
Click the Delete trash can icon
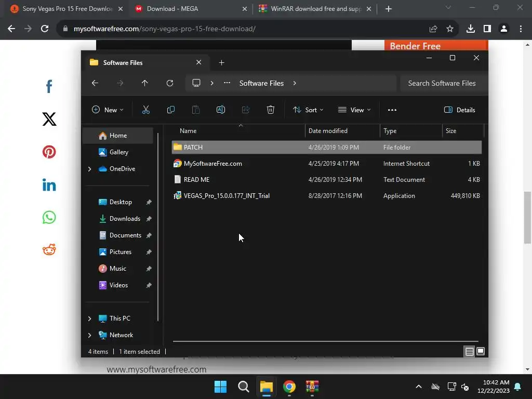[x=270, y=110]
